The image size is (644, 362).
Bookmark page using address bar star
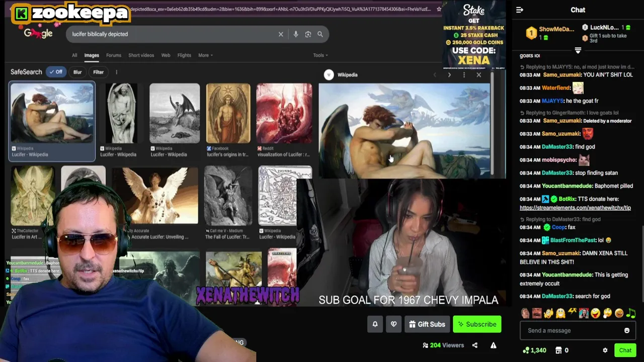point(439,9)
